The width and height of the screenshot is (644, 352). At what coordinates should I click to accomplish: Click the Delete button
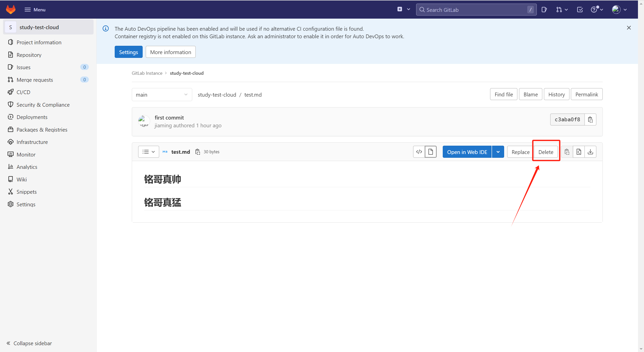[x=546, y=152]
